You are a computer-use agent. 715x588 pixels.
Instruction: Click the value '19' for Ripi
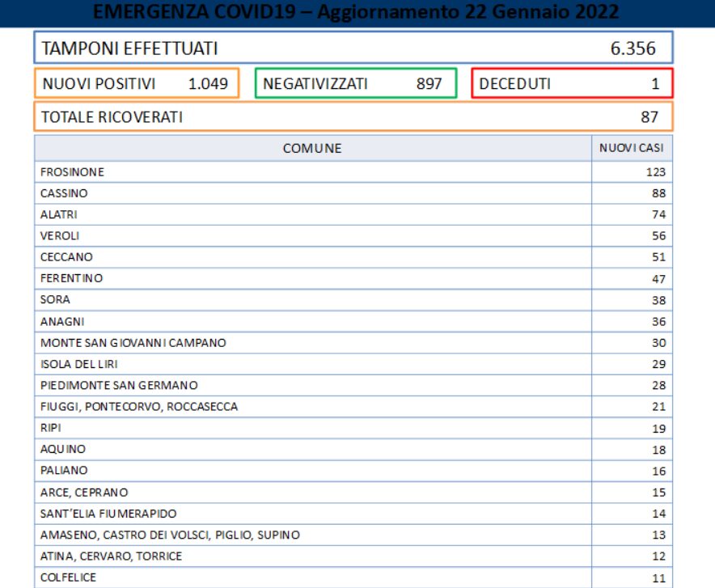pos(659,429)
